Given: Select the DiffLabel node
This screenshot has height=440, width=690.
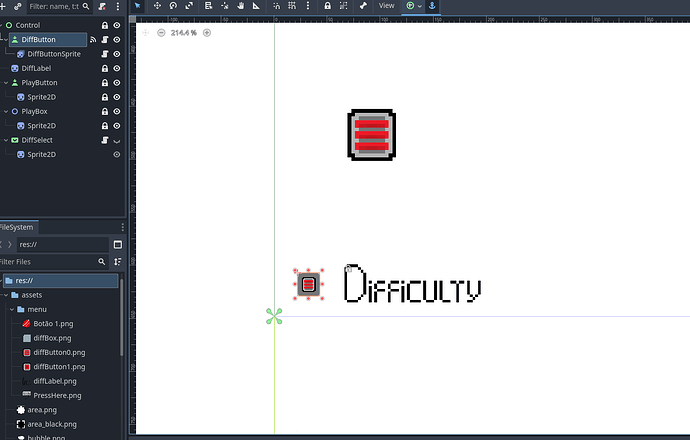Looking at the screenshot, I should pyautogui.click(x=36, y=68).
